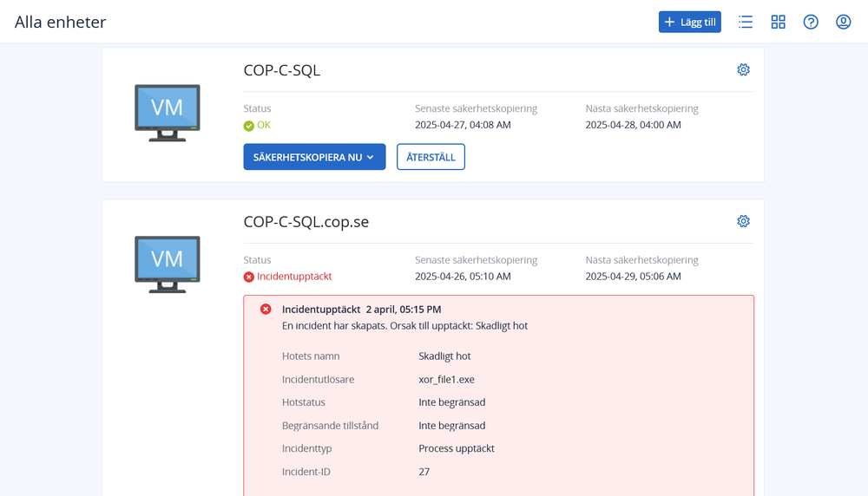Click the COP-C-SQL.cop.se device name

(306, 222)
